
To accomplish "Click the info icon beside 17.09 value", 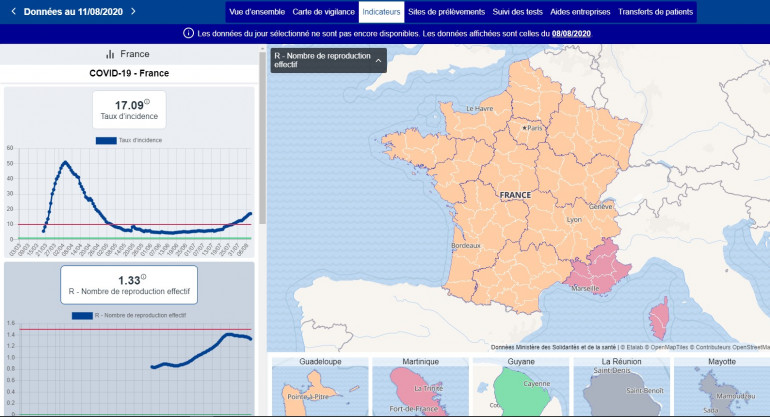I will 147,102.
